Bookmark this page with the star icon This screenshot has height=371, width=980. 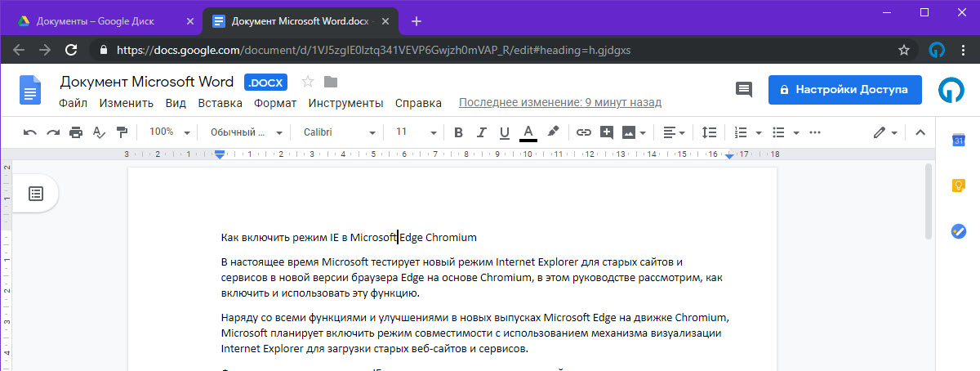click(x=904, y=50)
